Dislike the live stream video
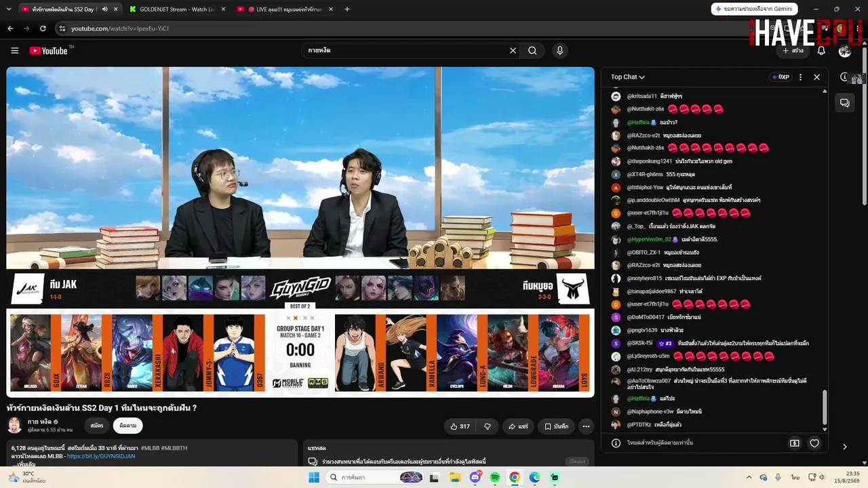This screenshot has height=488, width=868. pyautogui.click(x=488, y=426)
